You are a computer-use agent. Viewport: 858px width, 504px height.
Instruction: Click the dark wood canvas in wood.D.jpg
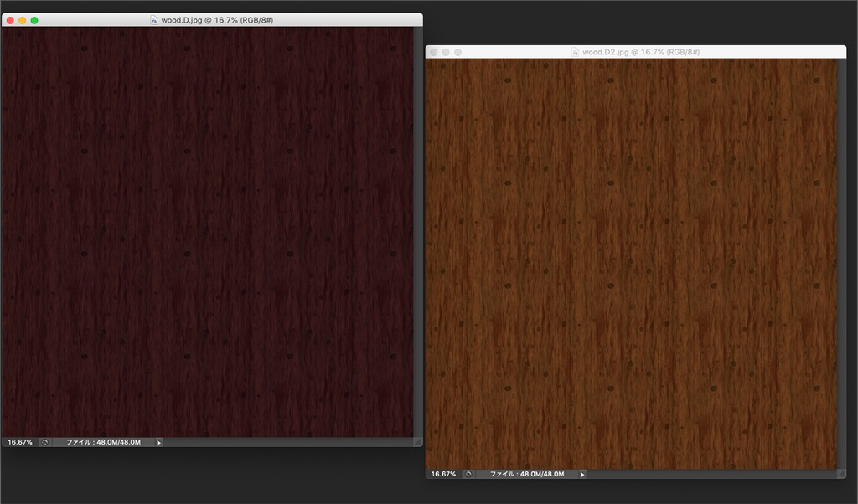[x=208, y=232]
